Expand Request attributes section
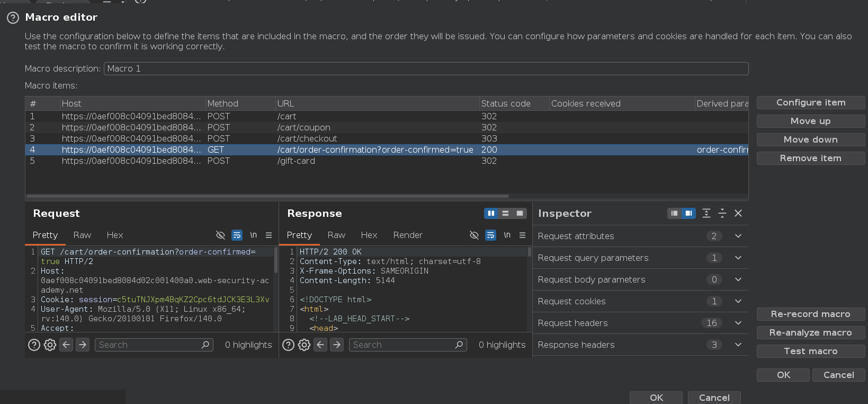This screenshot has height=404, width=868. coord(738,236)
